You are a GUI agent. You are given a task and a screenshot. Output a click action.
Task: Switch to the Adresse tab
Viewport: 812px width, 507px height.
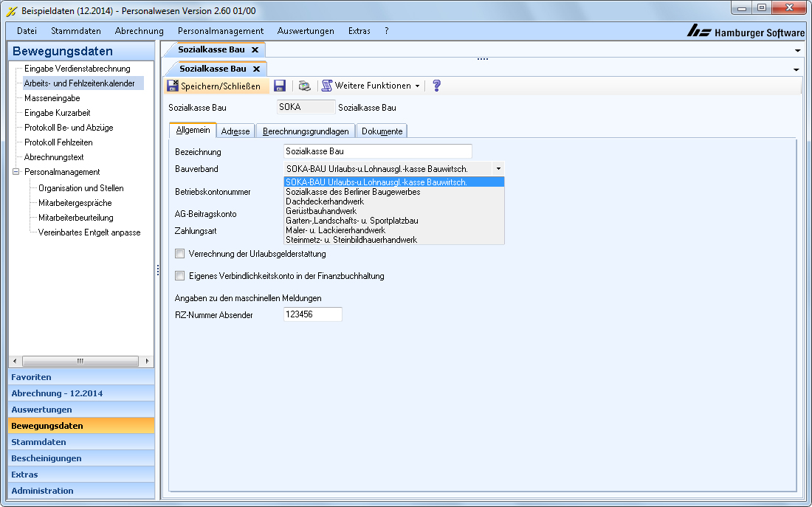[235, 131]
